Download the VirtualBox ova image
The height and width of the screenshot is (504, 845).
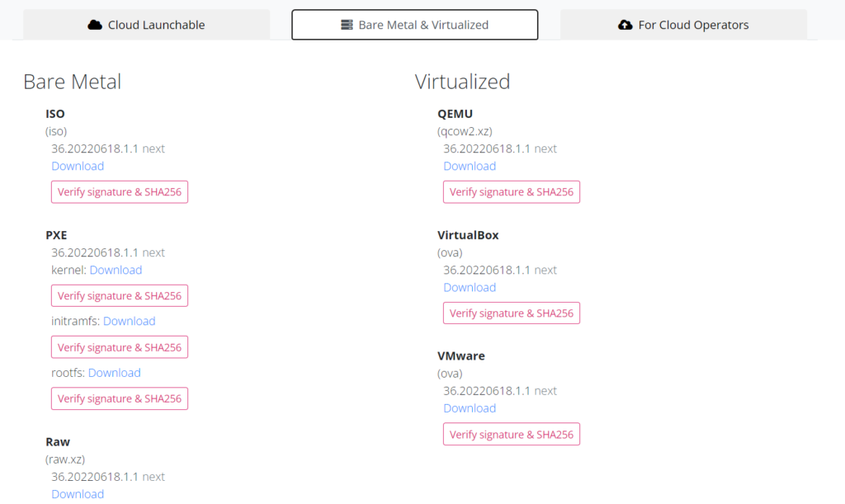[x=470, y=287]
